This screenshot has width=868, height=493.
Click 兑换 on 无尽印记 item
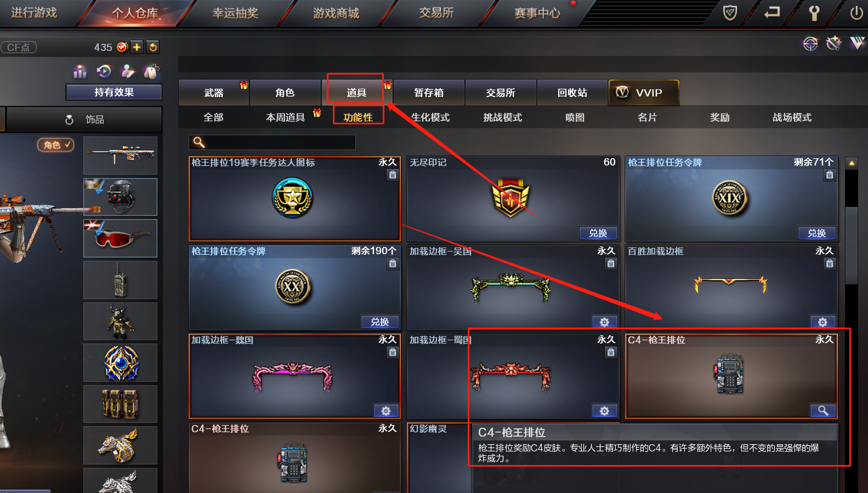(598, 233)
